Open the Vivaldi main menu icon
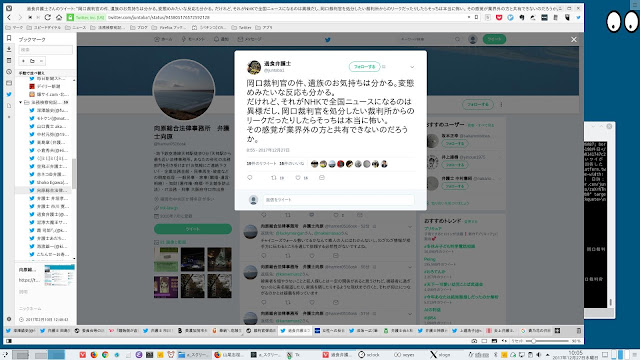The height and width of the screenshot is (360, 640). point(9,8)
